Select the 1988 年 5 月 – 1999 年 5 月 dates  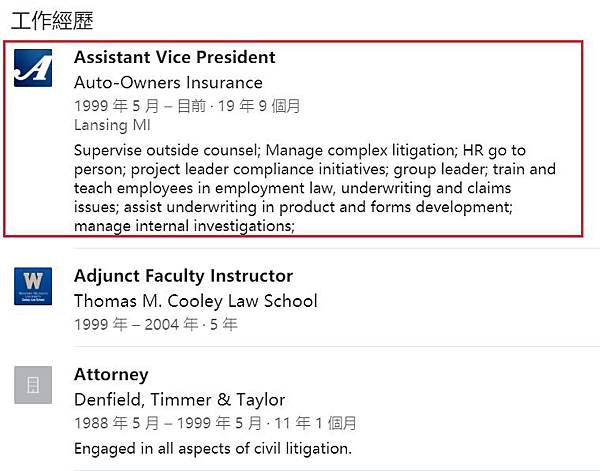coord(168,423)
